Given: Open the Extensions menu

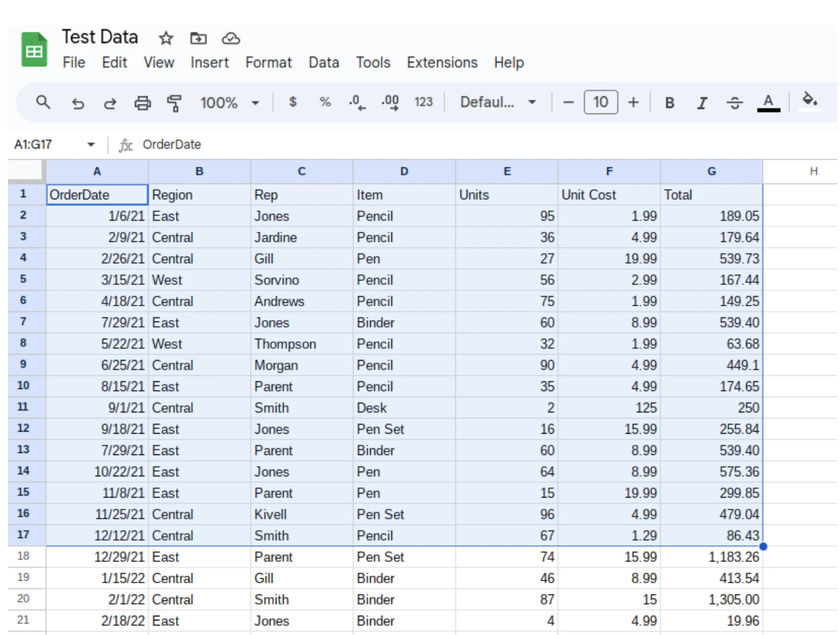Looking at the screenshot, I should [442, 62].
